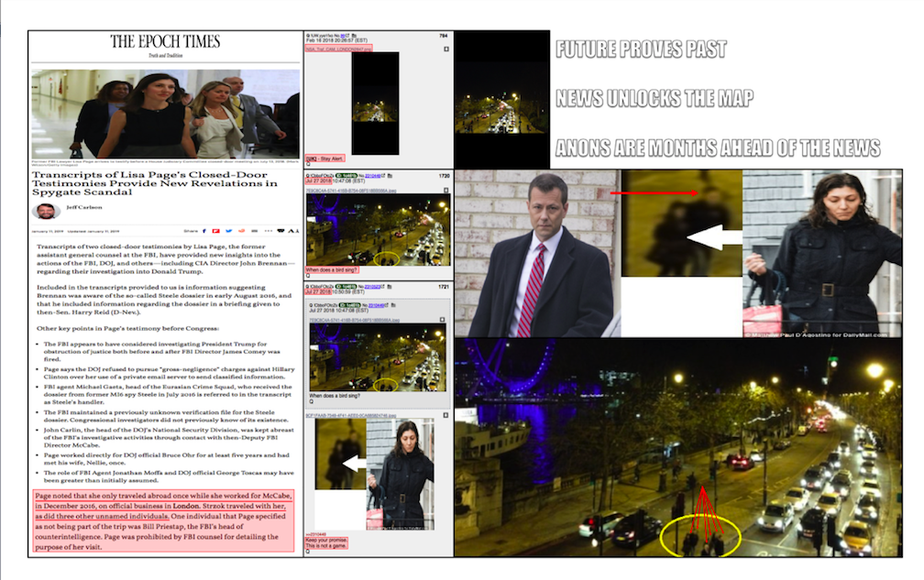Open the article comments bubble icon
The height and width of the screenshot is (580, 924).
coord(281,231)
